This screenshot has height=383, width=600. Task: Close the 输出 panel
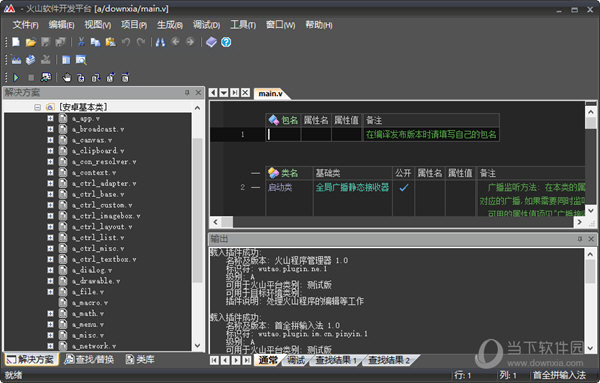[591, 239]
